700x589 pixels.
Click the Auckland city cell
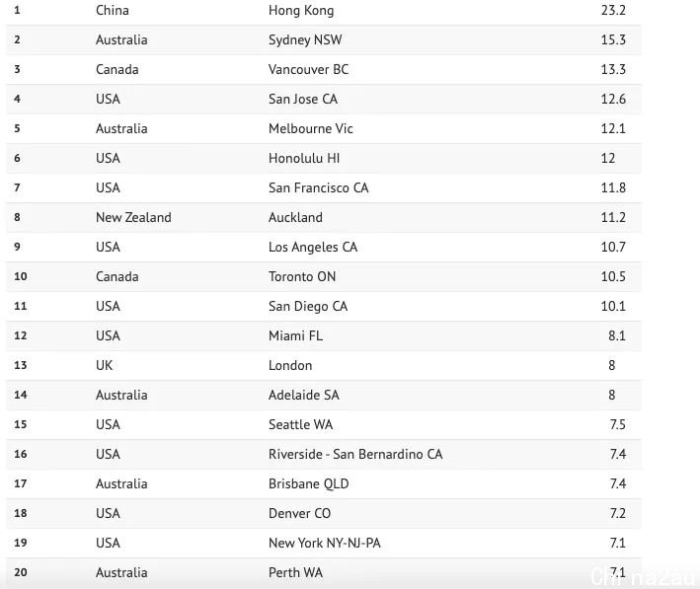[295, 217]
